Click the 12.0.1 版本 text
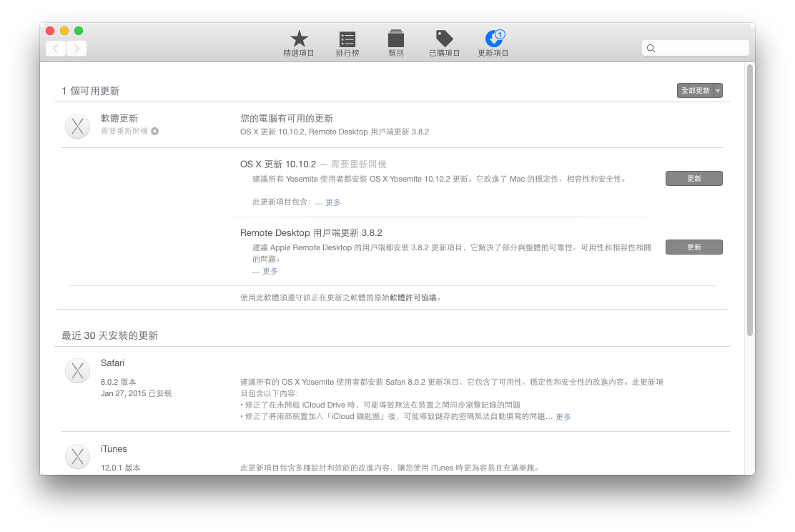 point(121,468)
